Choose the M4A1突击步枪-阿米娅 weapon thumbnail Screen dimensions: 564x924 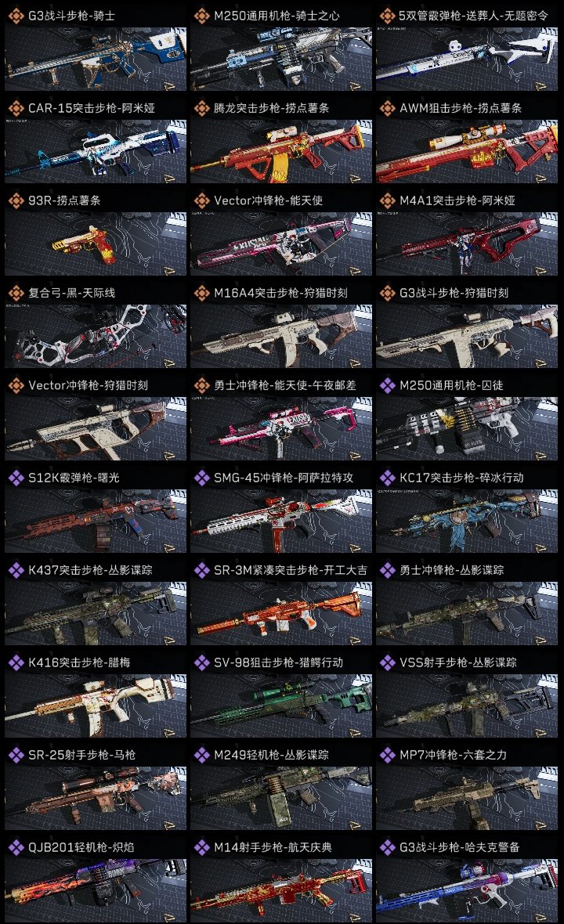coord(467,244)
